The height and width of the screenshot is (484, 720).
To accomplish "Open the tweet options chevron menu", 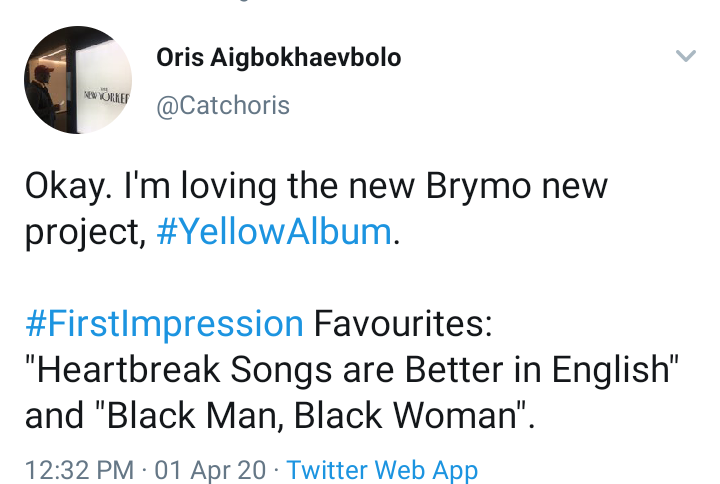I will [686, 56].
